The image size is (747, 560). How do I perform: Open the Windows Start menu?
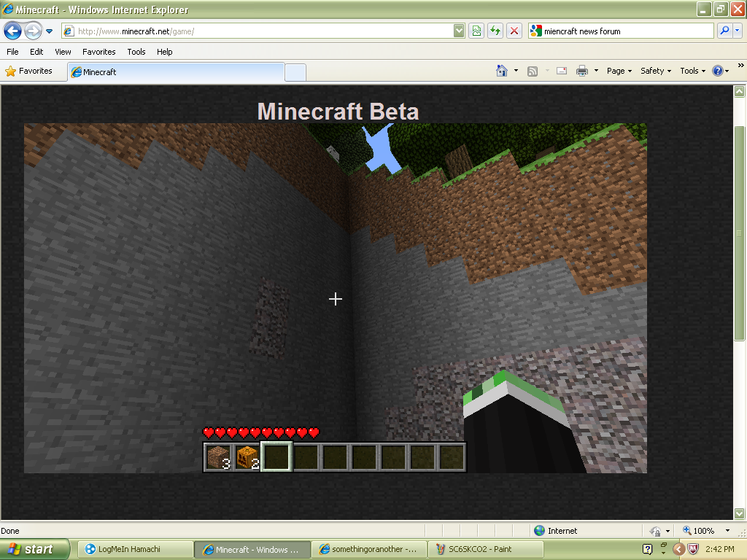pos(34,550)
